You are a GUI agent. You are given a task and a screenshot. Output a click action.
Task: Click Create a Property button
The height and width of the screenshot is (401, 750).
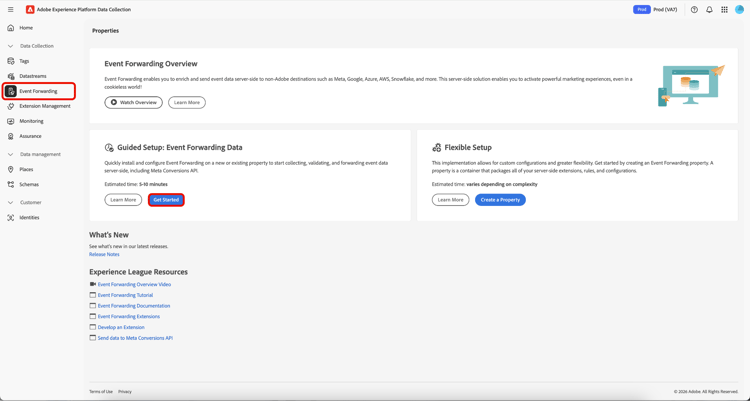(500, 200)
